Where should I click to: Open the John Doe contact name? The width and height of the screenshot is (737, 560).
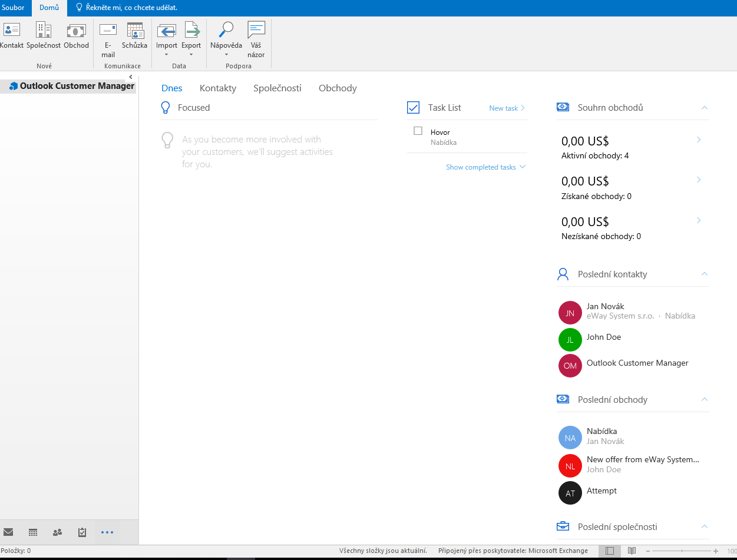[x=604, y=337]
